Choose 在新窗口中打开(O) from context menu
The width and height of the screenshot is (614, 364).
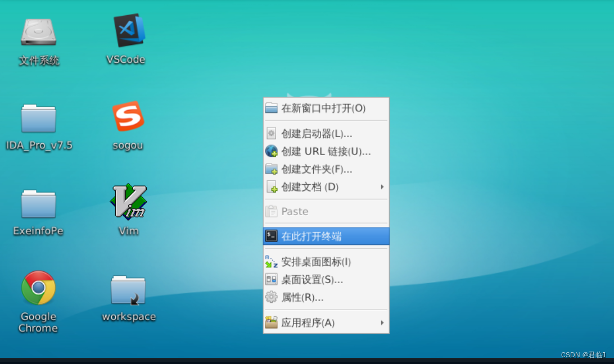click(326, 108)
